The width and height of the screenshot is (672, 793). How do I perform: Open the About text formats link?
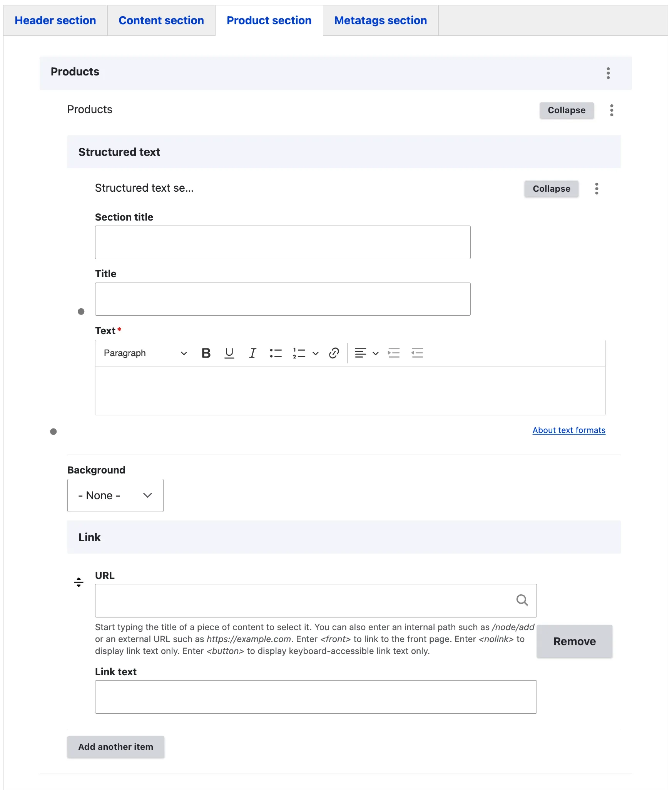[x=568, y=430]
